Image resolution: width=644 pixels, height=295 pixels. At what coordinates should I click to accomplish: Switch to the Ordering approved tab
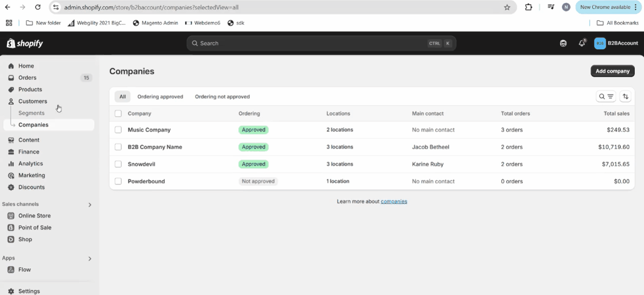(160, 97)
